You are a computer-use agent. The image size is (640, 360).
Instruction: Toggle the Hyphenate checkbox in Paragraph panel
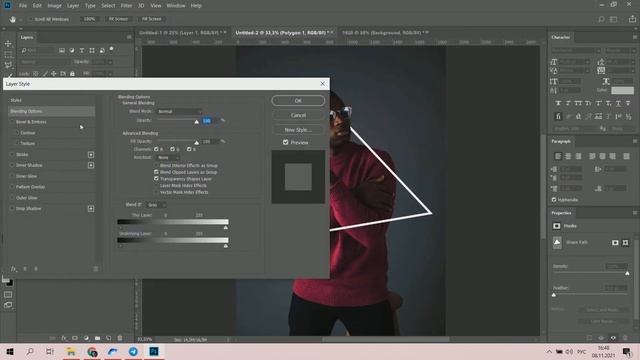tap(554, 200)
